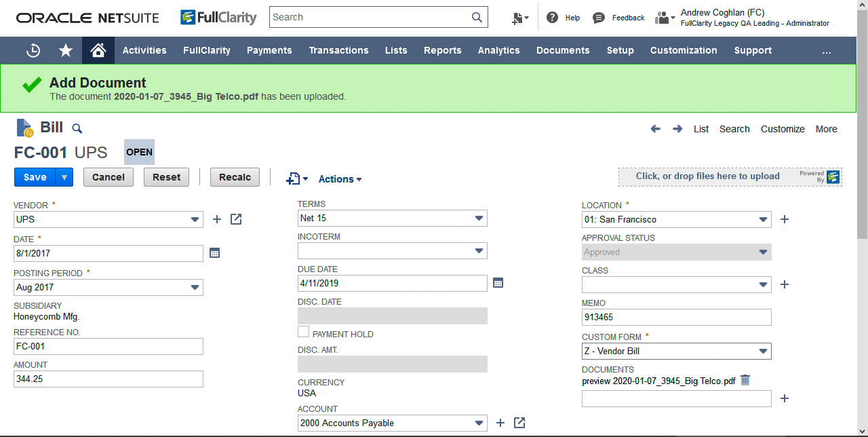This screenshot has height=437, width=868.
Task: Click the Recalc button
Action: (234, 176)
